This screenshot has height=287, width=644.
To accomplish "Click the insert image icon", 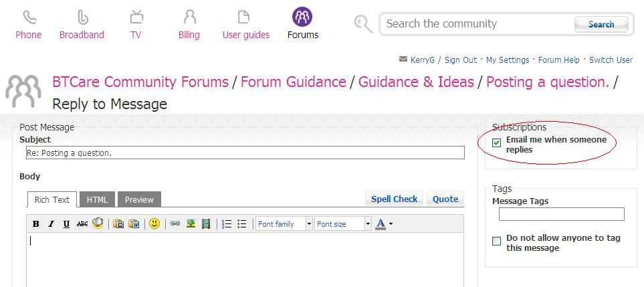I will [x=191, y=223].
